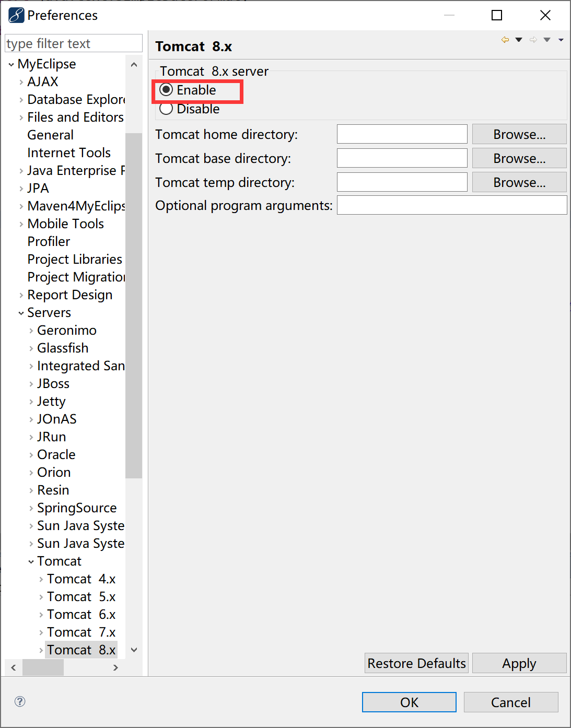
Task: Select Tomcat 5.x in the tree
Action: 81,596
